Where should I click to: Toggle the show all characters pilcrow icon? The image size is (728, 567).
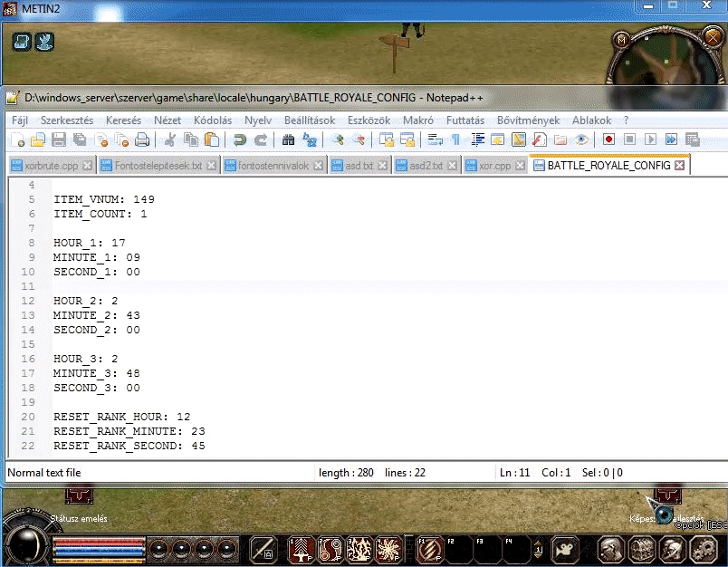click(455, 139)
